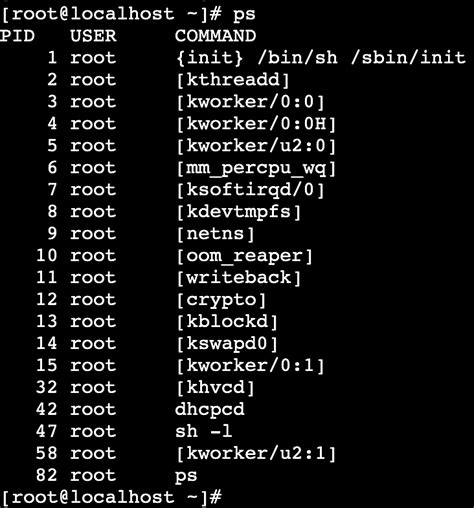This screenshot has width=474, height=508.
Task: Click PID number 82
Action: click(46, 475)
